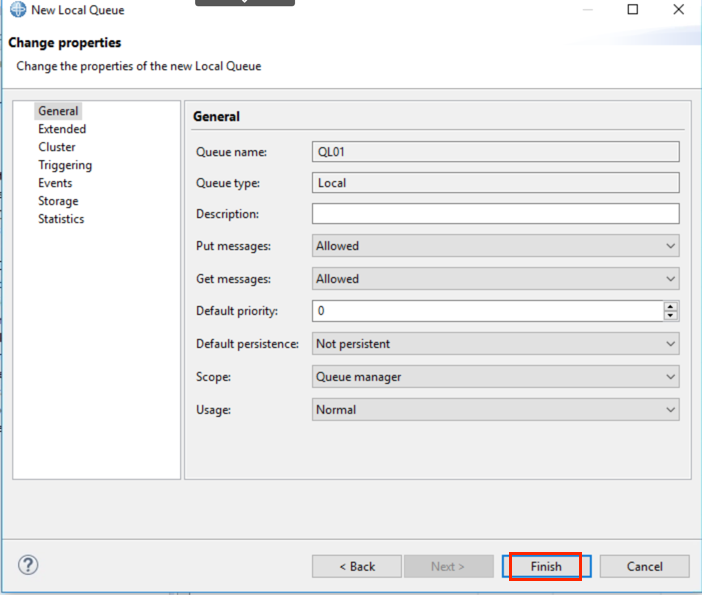Click the New Local Queue globe icon
This screenshot has width=702, height=595.
(x=18, y=9)
